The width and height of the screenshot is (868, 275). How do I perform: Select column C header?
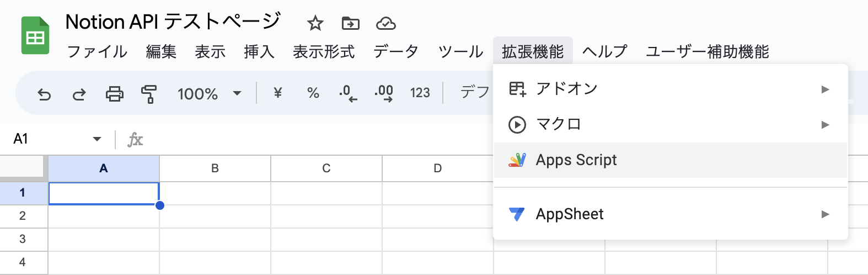pos(326,168)
